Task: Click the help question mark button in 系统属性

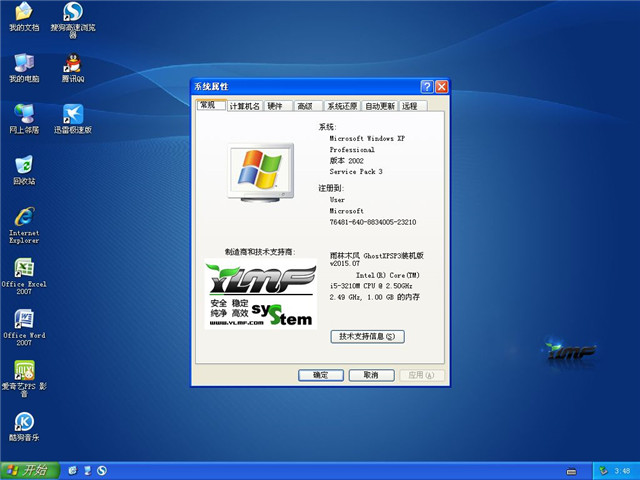Action: click(x=427, y=87)
